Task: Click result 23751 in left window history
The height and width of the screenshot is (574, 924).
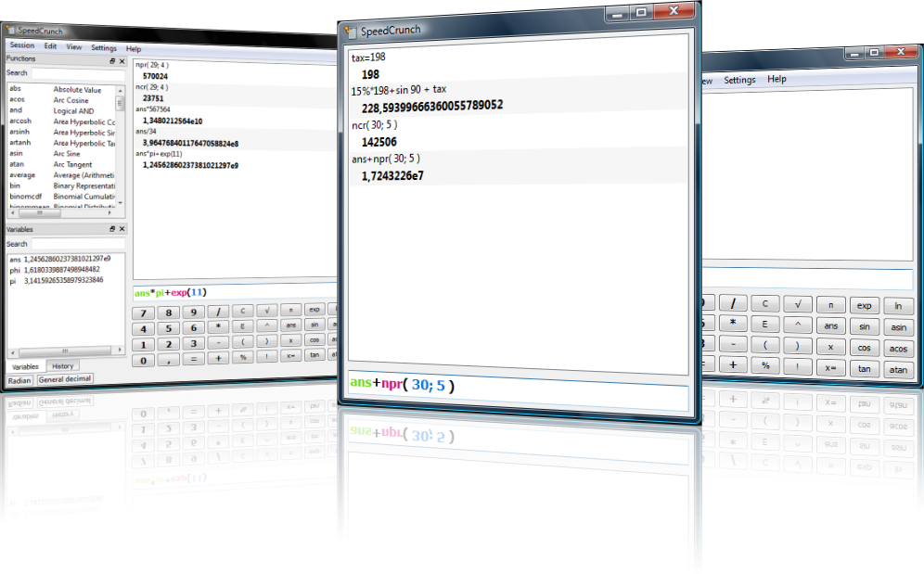Action: (153, 98)
